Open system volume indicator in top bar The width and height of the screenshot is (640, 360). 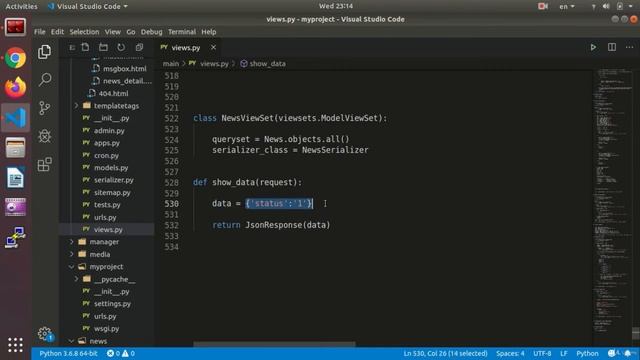click(x=606, y=6)
